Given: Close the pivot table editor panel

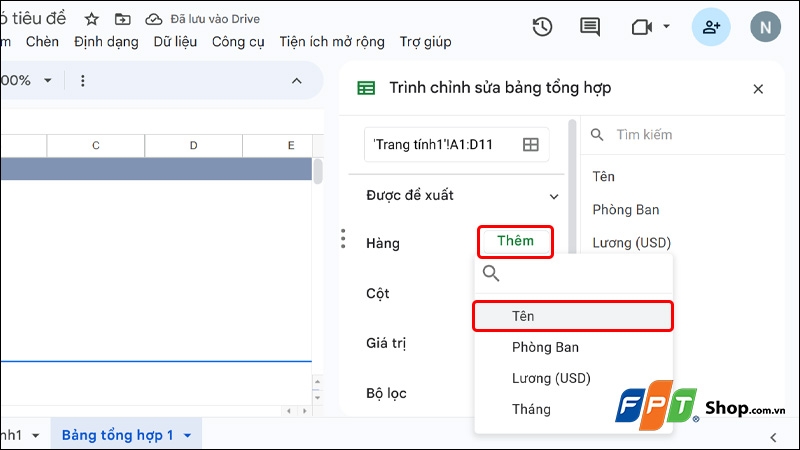Looking at the screenshot, I should coord(758,89).
